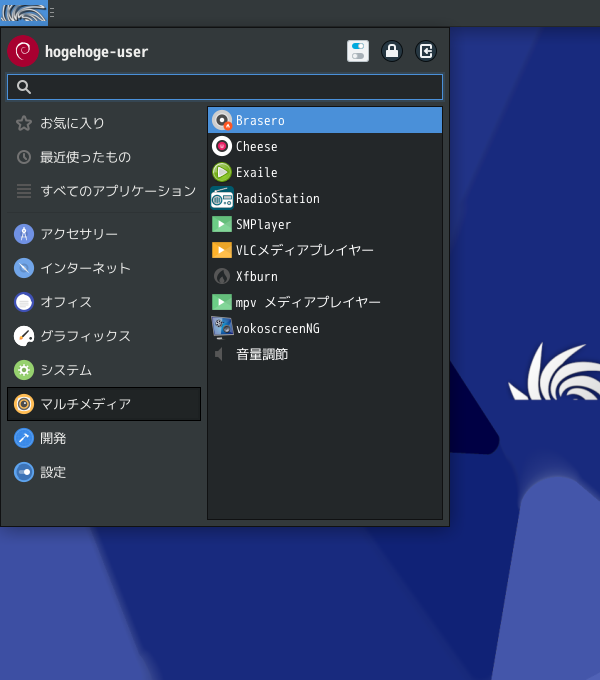The width and height of the screenshot is (600, 680).
Task: Launch Xfburn flame icon
Action: (222, 276)
